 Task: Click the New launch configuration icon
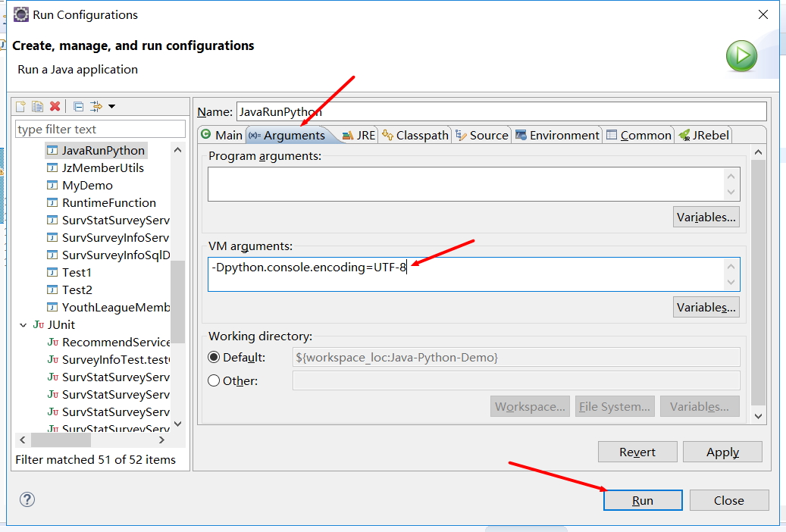pos(21,106)
